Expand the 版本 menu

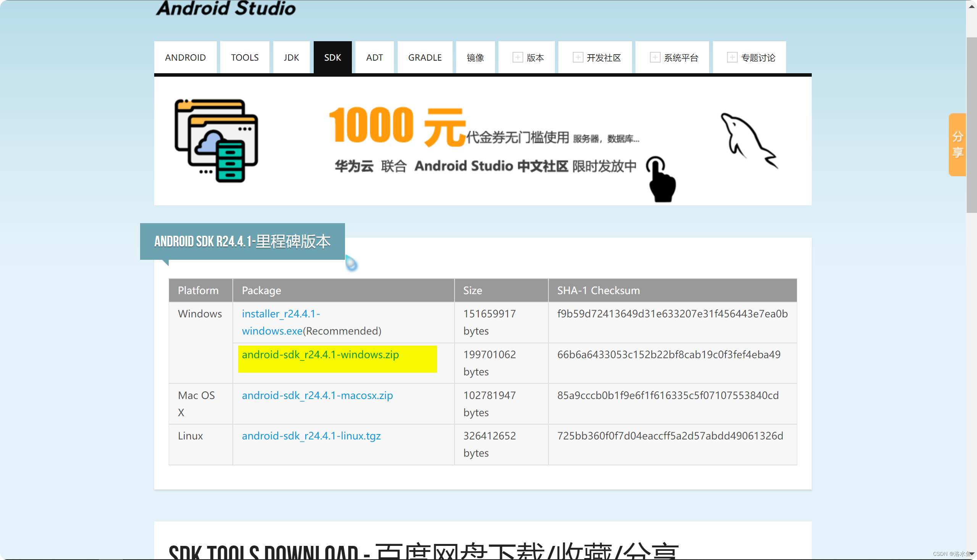[x=527, y=57]
